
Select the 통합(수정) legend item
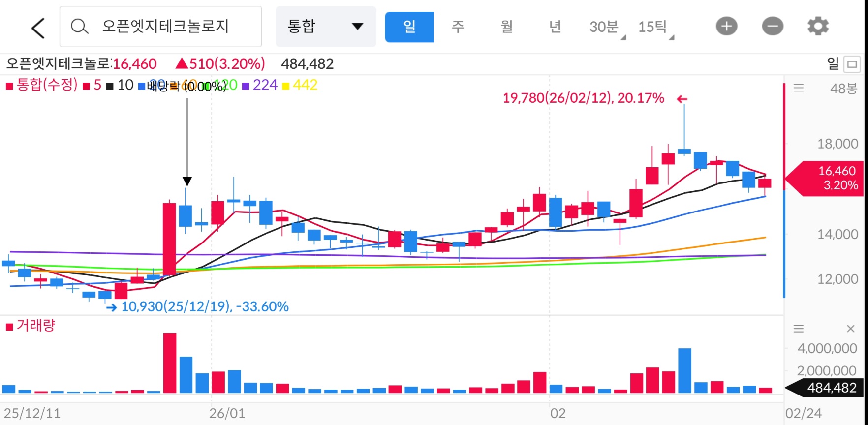tap(42, 85)
